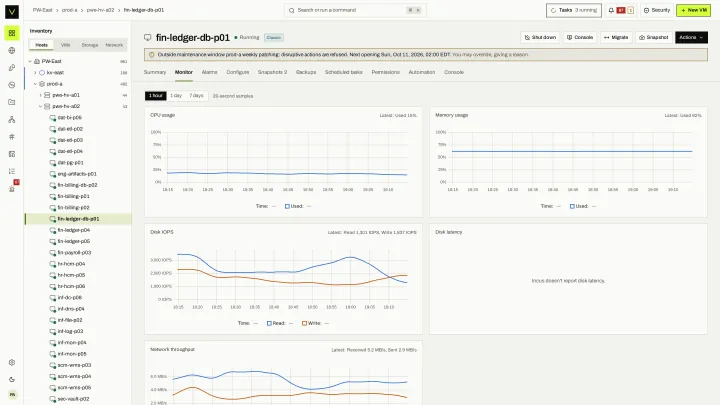The height and width of the screenshot is (405, 720).
Task: Select the 1 hour time range
Action: 156,96
